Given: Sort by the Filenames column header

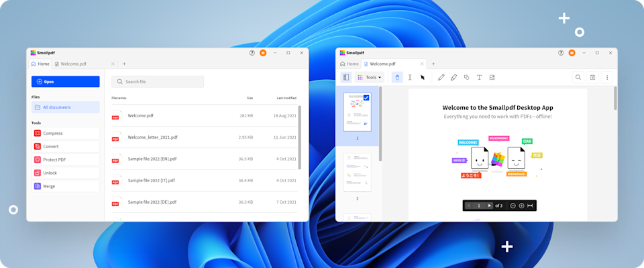Looking at the screenshot, I should pos(119,98).
